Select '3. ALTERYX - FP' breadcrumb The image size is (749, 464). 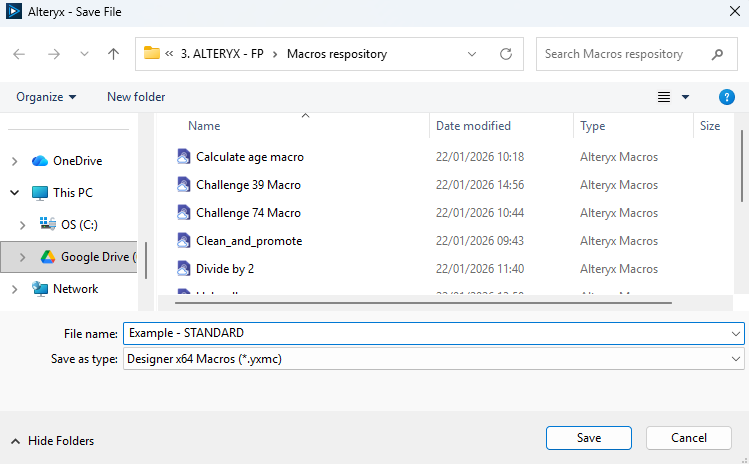point(222,54)
